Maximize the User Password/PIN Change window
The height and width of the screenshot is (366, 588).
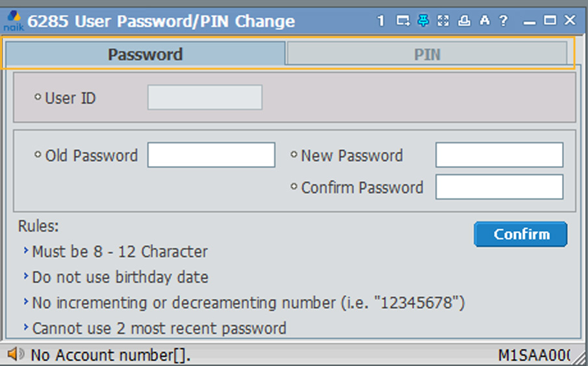(550, 21)
